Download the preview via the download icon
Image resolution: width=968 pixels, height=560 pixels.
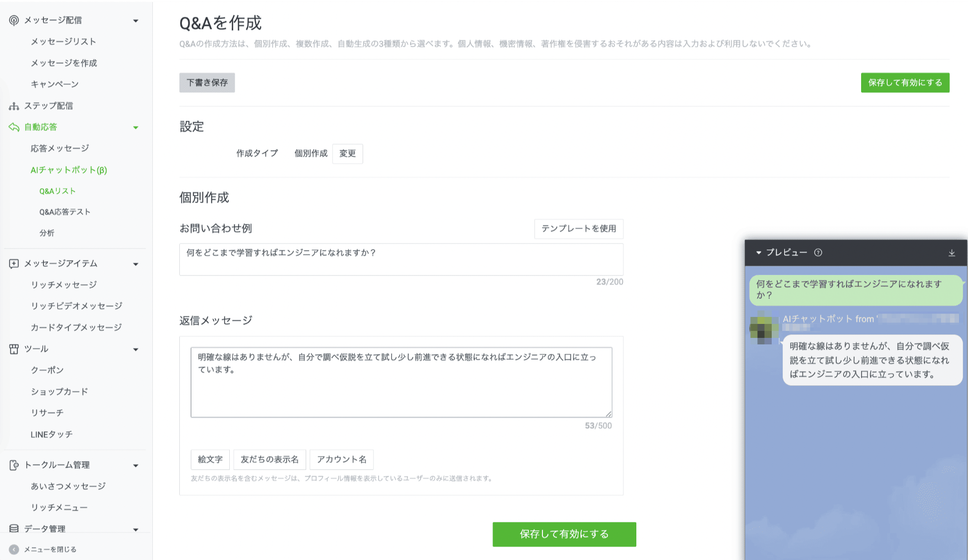point(951,253)
